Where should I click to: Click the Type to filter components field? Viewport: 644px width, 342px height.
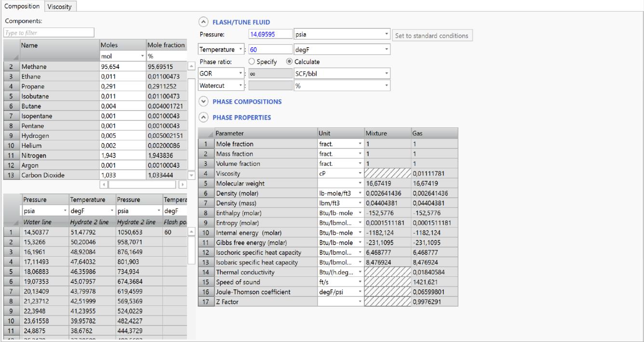pyautogui.click(x=49, y=33)
